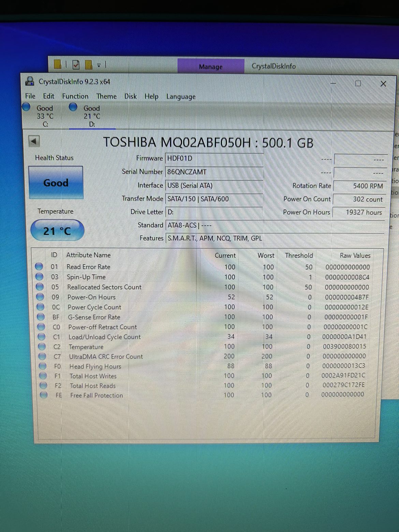Image resolution: width=399 pixels, height=532 pixels.
Task: Click the Interface field USB (Serial ATA)
Action: pos(214,186)
